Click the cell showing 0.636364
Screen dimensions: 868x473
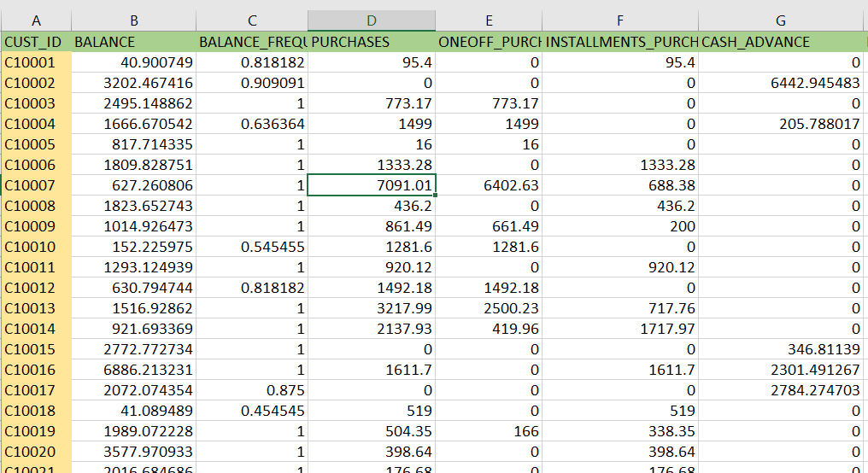click(252, 124)
